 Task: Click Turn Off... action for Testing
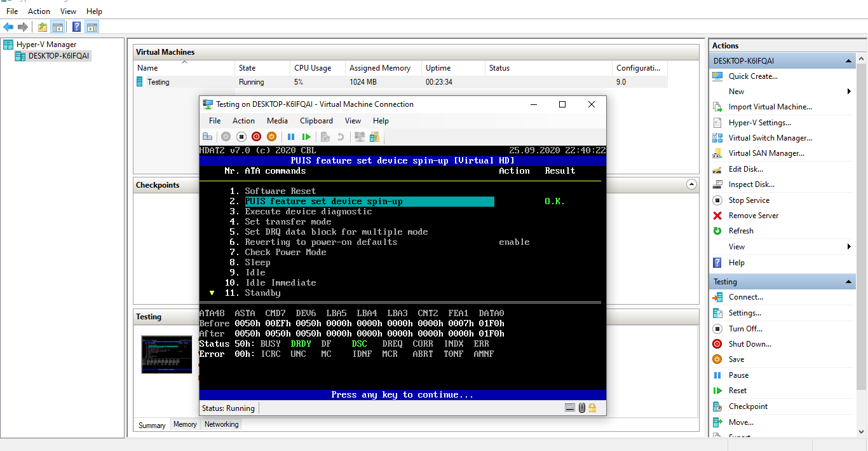(x=745, y=329)
